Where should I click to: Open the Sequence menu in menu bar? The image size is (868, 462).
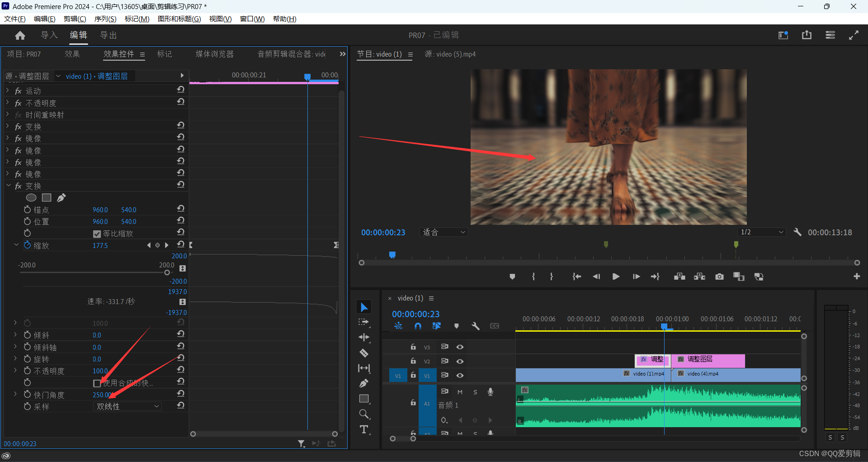[x=105, y=19]
